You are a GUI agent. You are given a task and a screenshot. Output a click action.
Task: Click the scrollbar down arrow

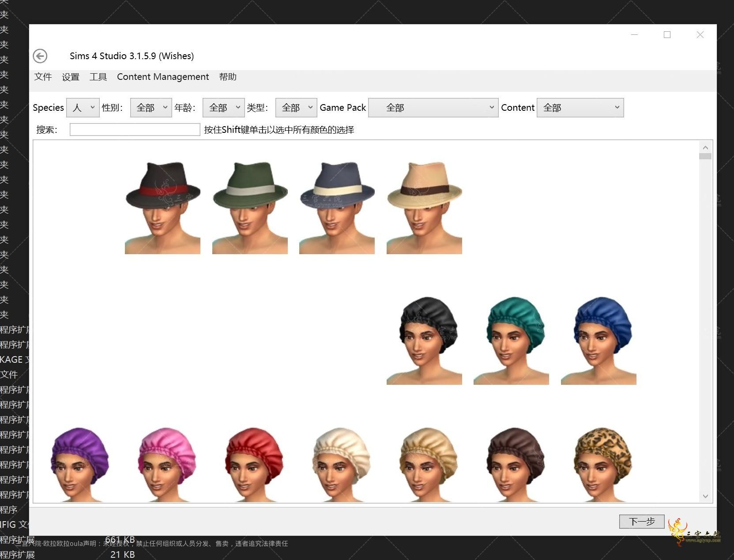pyautogui.click(x=705, y=496)
